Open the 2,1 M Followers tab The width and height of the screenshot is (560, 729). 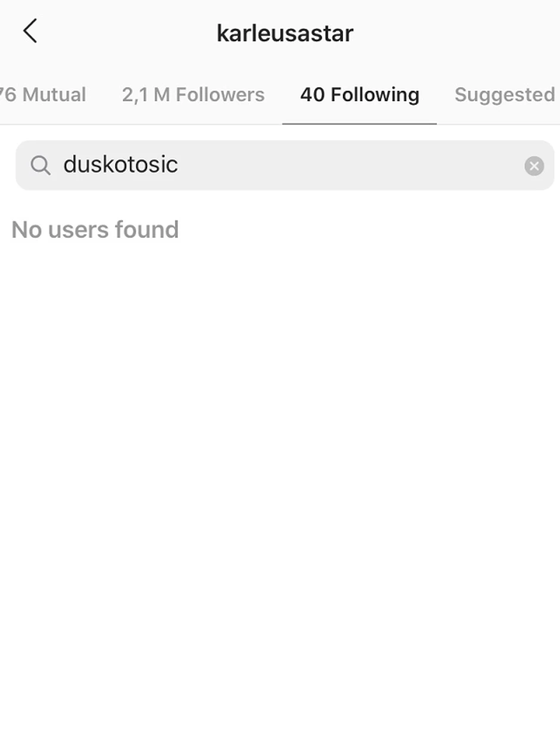(193, 95)
